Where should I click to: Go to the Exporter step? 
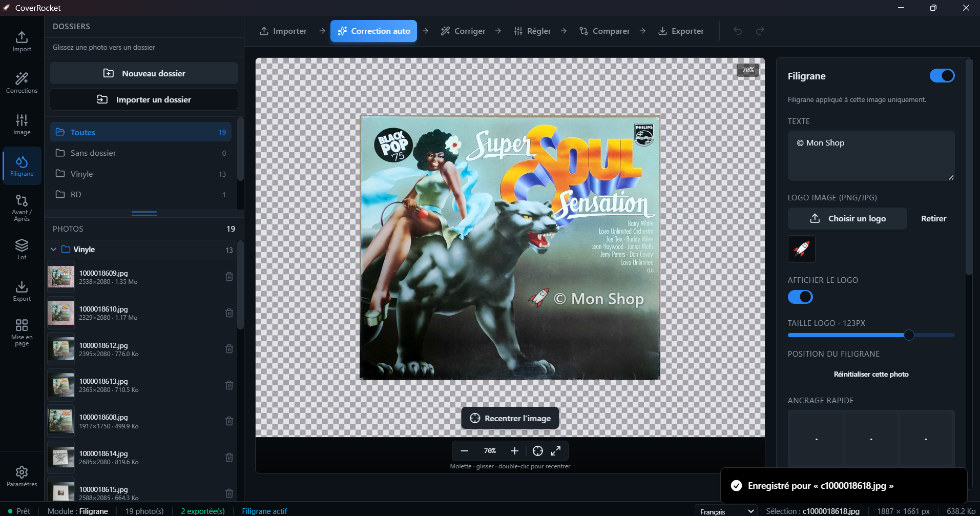point(681,31)
